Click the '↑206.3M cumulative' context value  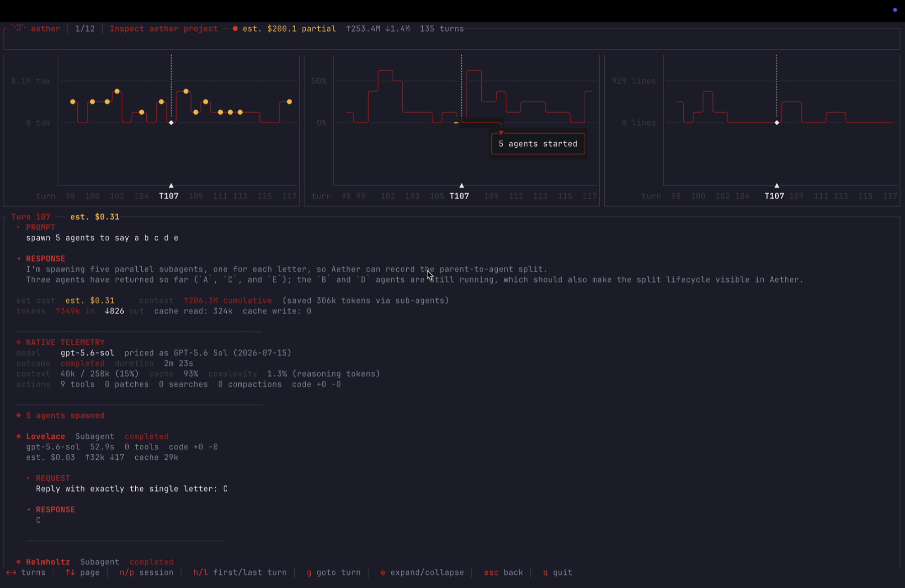pos(227,301)
